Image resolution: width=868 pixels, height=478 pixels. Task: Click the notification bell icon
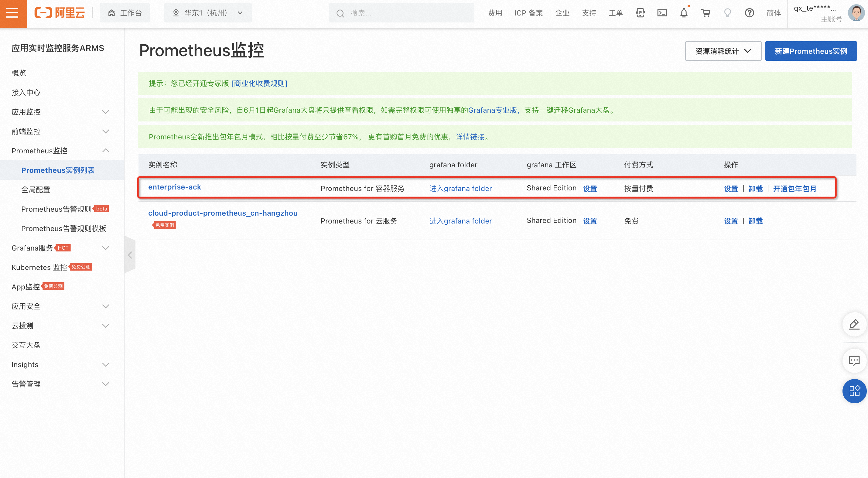click(684, 13)
